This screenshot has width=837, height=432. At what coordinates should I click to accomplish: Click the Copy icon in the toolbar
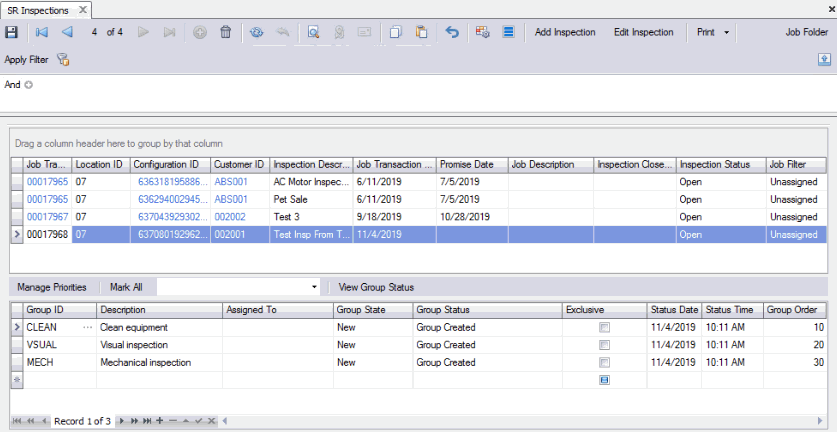coord(396,32)
